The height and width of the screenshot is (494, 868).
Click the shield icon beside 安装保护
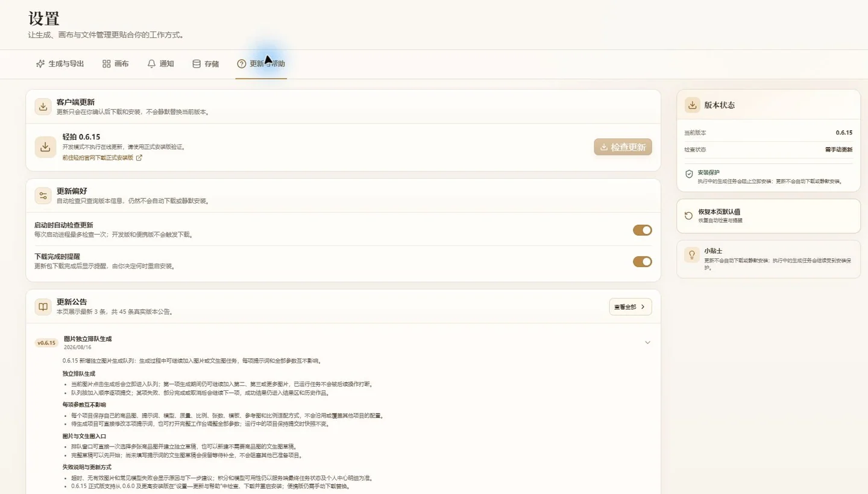[689, 174]
